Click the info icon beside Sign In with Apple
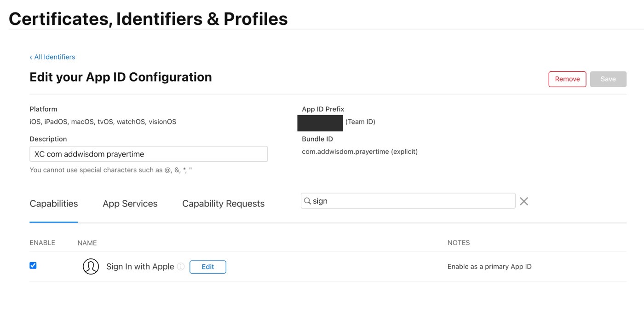The width and height of the screenshot is (644, 310). pos(181,267)
